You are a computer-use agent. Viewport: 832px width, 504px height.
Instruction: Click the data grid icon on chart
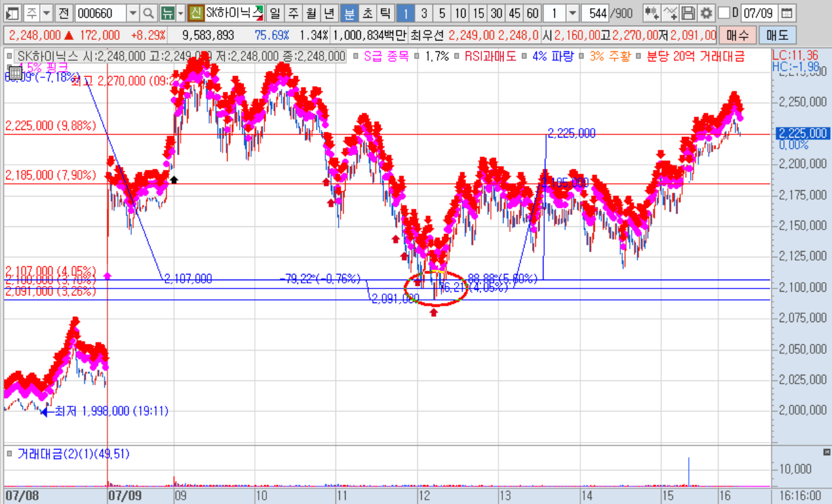tap(15, 72)
